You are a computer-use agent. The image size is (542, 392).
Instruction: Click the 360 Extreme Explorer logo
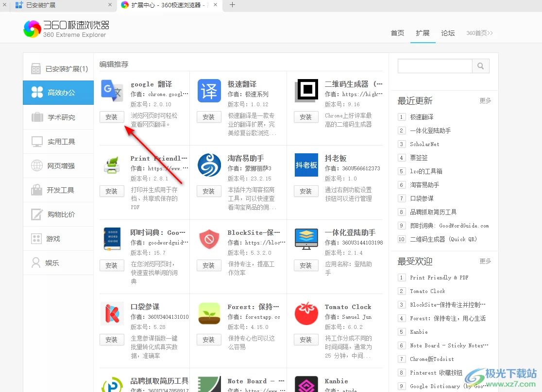tap(66, 29)
